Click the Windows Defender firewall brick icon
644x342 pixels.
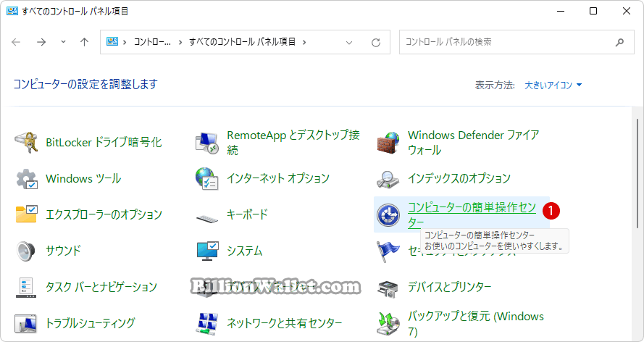coord(388,143)
